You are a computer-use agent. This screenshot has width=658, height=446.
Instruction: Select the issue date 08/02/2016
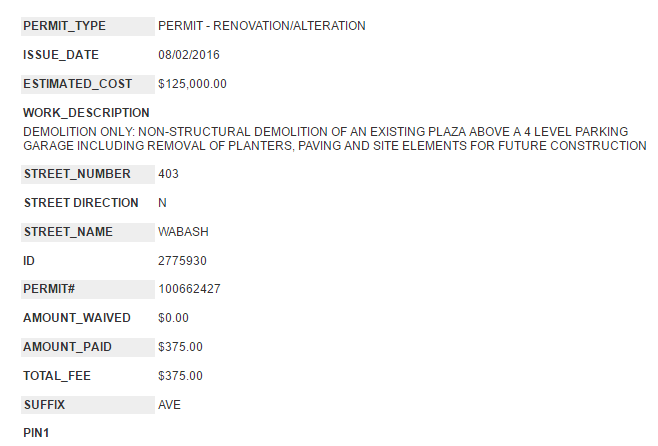click(x=189, y=55)
